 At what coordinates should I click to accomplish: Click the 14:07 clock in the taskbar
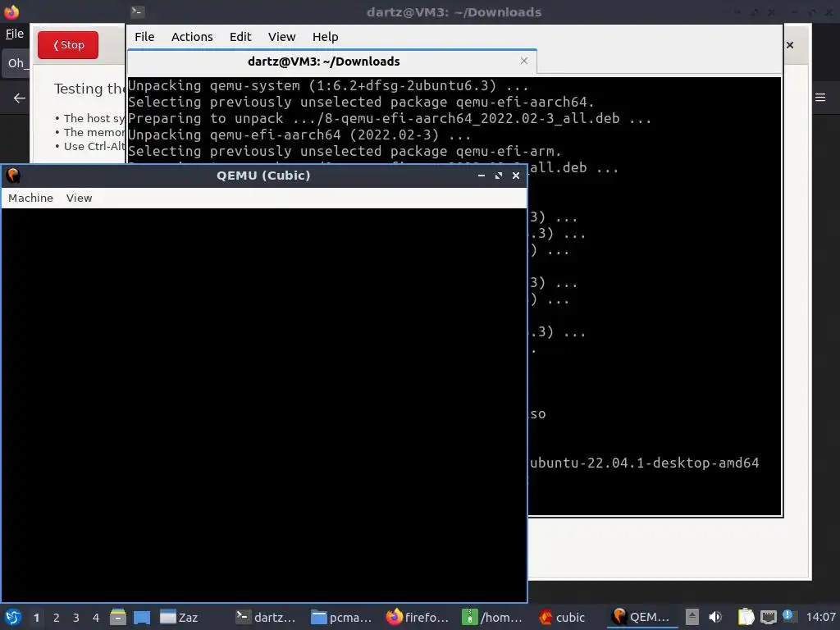(820, 617)
